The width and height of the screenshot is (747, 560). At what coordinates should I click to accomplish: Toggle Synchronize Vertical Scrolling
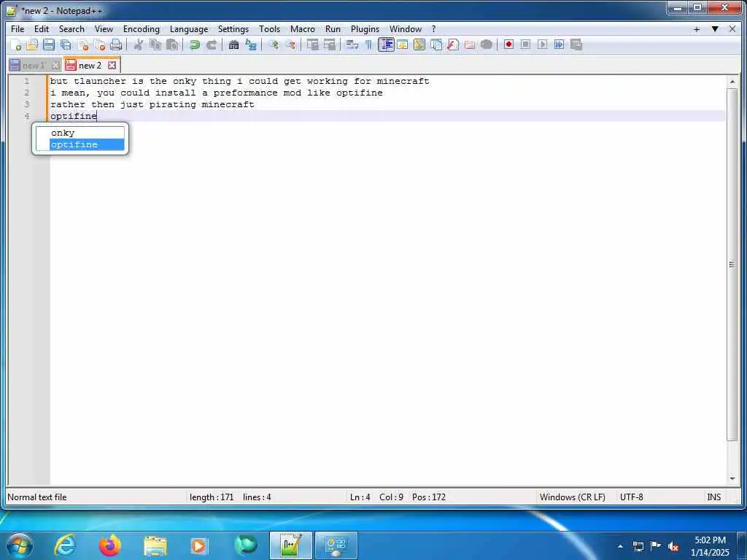pyautogui.click(x=312, y=44)
